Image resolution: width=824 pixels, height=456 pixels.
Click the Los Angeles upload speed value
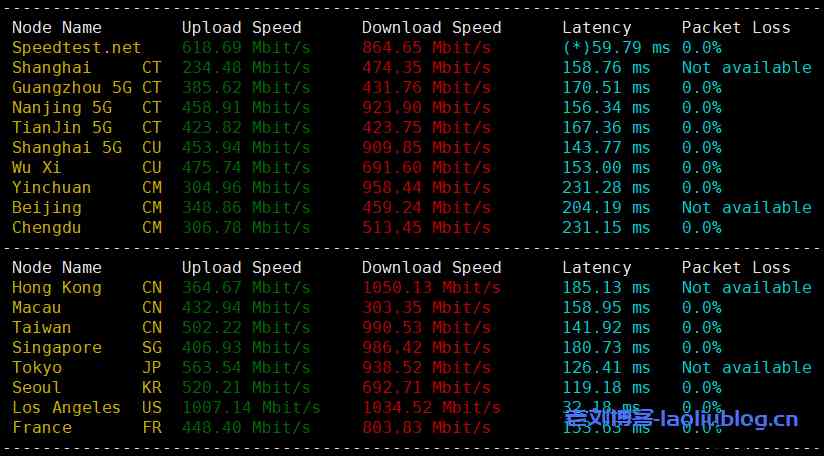tap(251, 408)
